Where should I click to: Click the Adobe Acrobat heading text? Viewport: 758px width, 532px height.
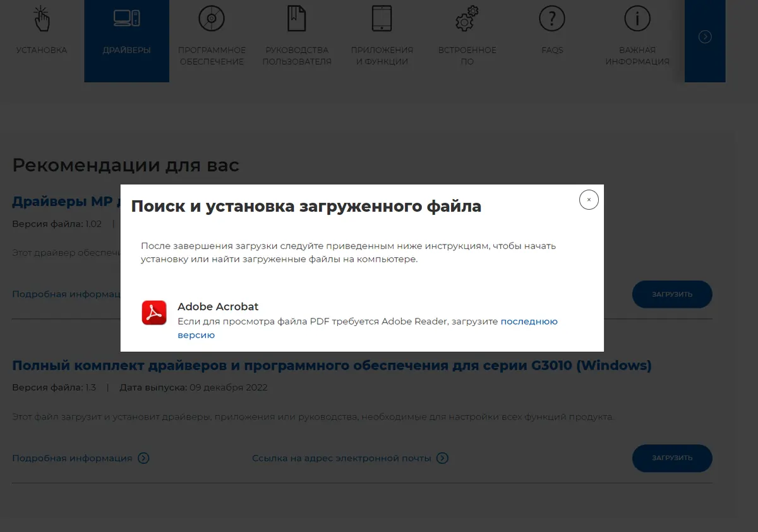218,306
